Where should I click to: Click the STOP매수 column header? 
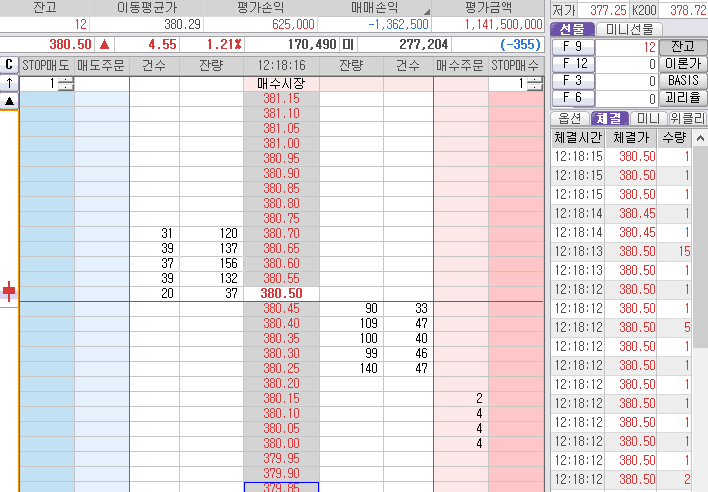(516, 66)
